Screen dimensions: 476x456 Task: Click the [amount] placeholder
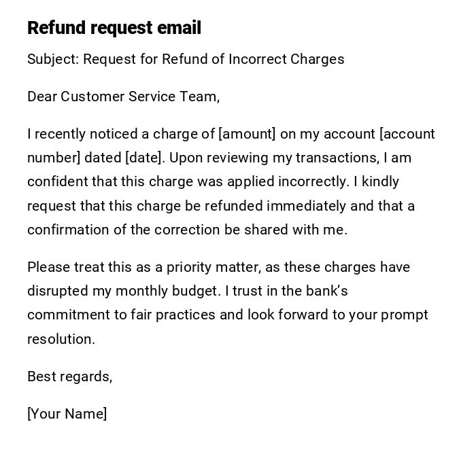point(247,134)
